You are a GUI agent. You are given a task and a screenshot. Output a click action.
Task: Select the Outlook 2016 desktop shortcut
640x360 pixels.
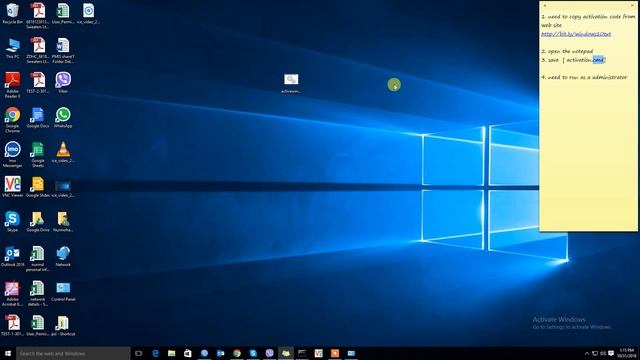pos(12,256)
